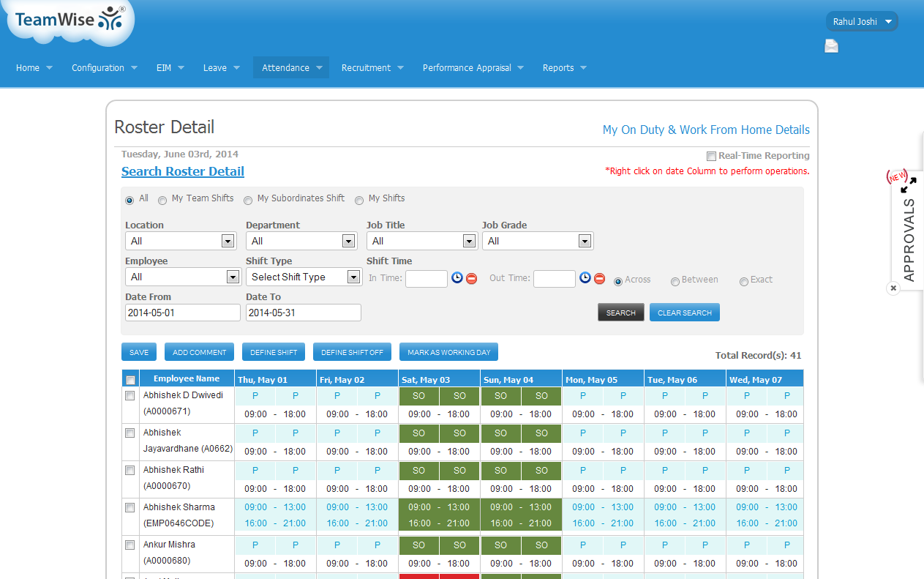
Task: Click the green SO cell for Abhishek D Dwivedi
Action: click(419, 396)
